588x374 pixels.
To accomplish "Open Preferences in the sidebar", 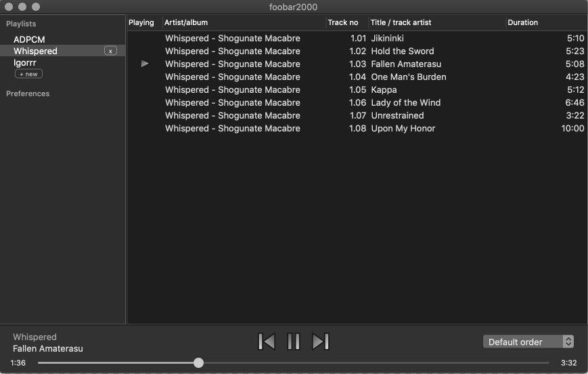I will (x=28, y=93).
